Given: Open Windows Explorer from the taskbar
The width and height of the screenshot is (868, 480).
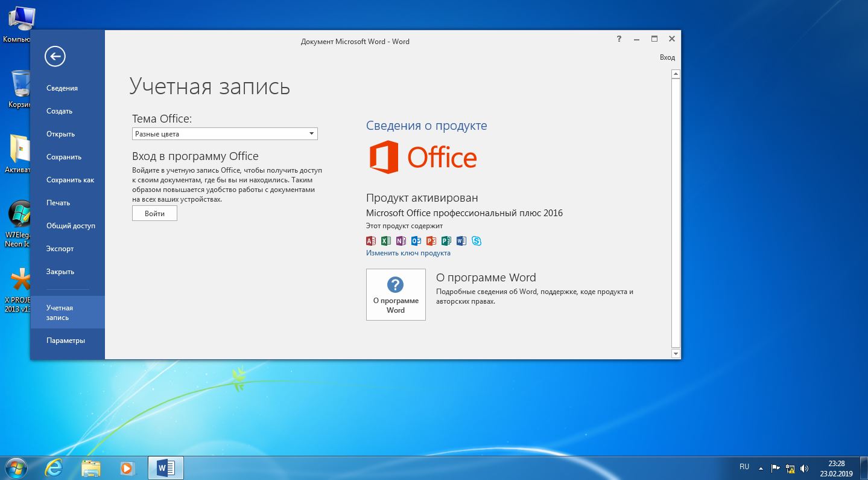Looking at the screenshot, I should [x=91, y=468].
